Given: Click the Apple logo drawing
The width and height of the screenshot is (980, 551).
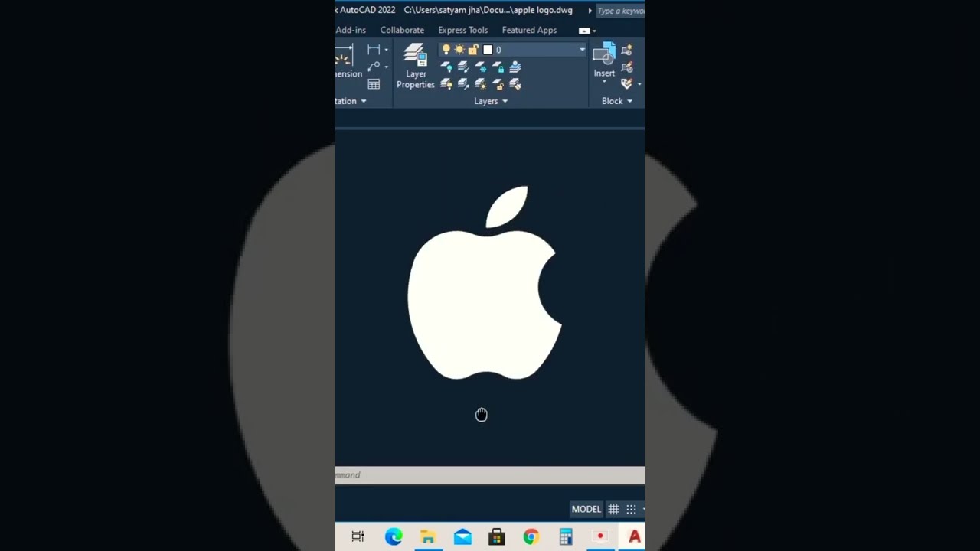Looking at the screenshot, I should coord(485,282).
